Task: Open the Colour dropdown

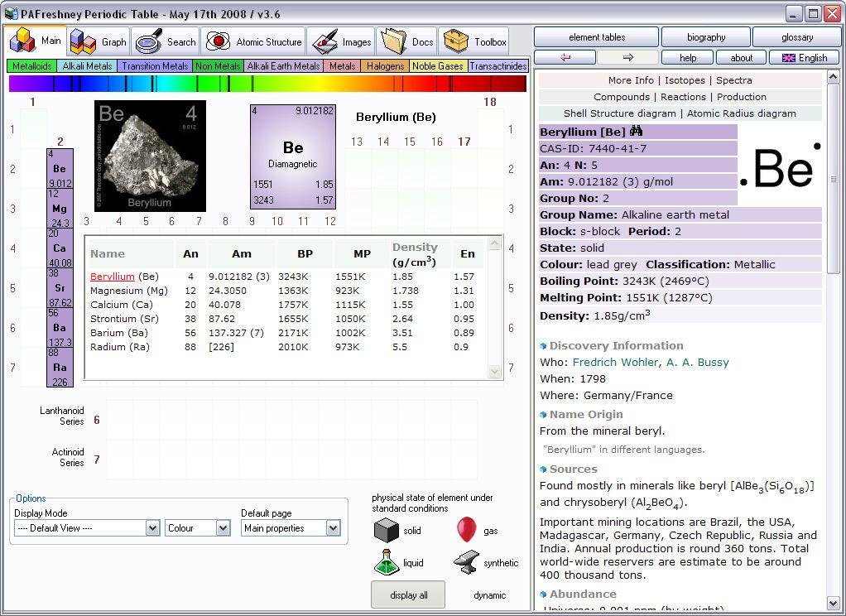Action: [x=223, y=528]
